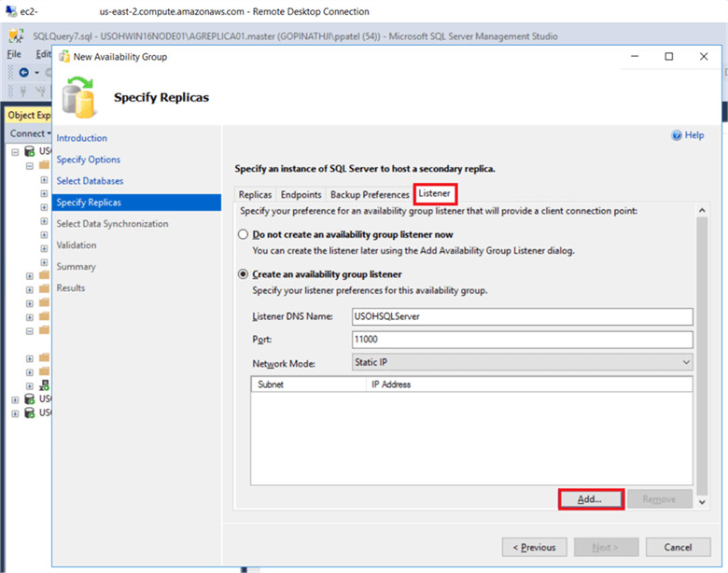Switch to the Replicas tab
The width and height of the screenshot is (728, 573).
[x=255, y=194]
